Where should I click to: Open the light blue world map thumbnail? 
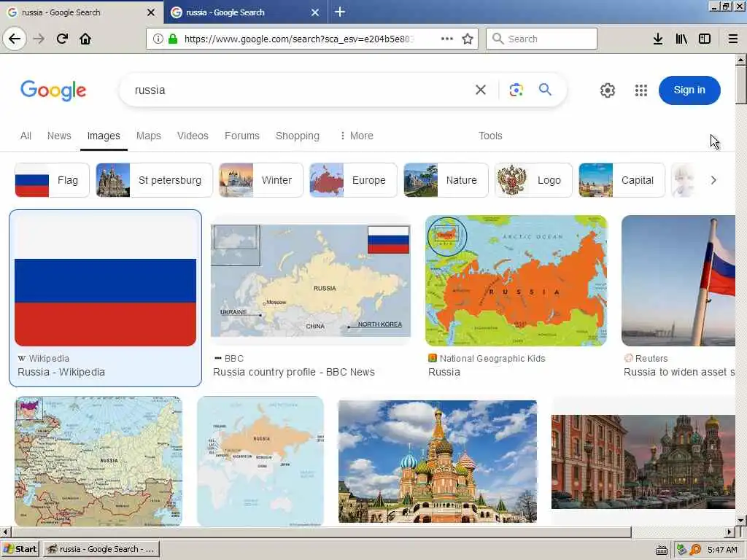260,461
